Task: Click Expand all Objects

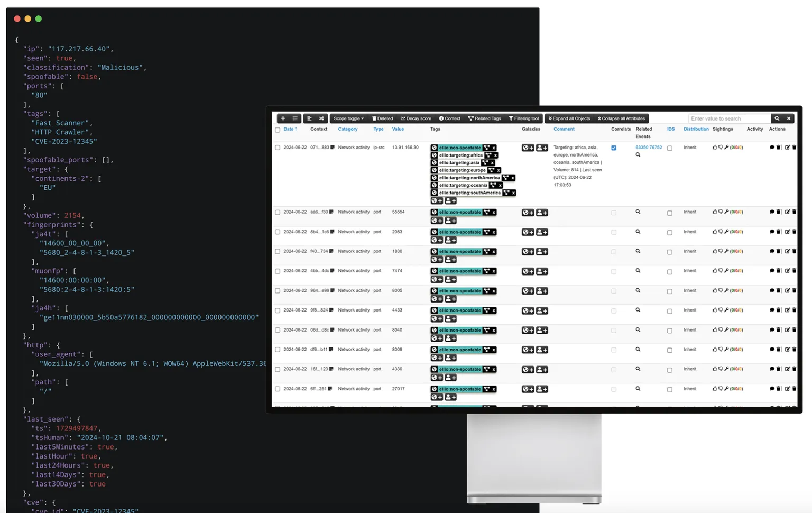Action: [569, 118]
